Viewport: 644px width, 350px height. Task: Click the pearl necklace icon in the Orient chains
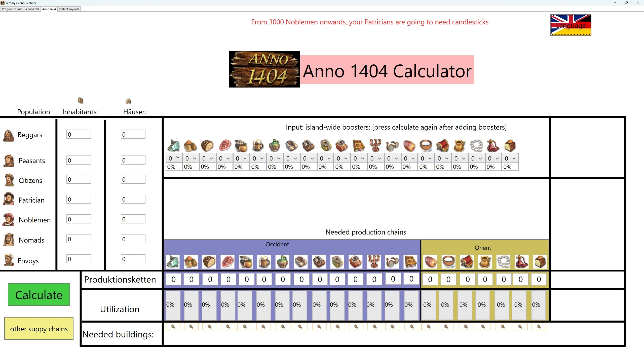point(504,262)
